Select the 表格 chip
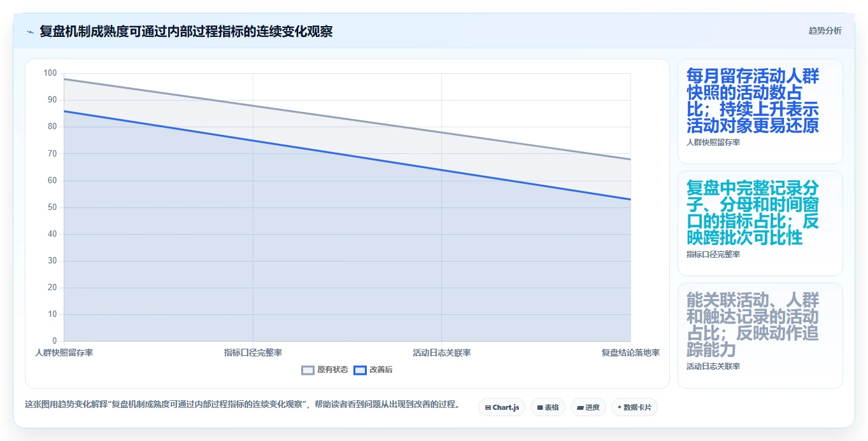The height and width of the screenshot is (441, 868). pyautogui.click(x=548, y=407)
